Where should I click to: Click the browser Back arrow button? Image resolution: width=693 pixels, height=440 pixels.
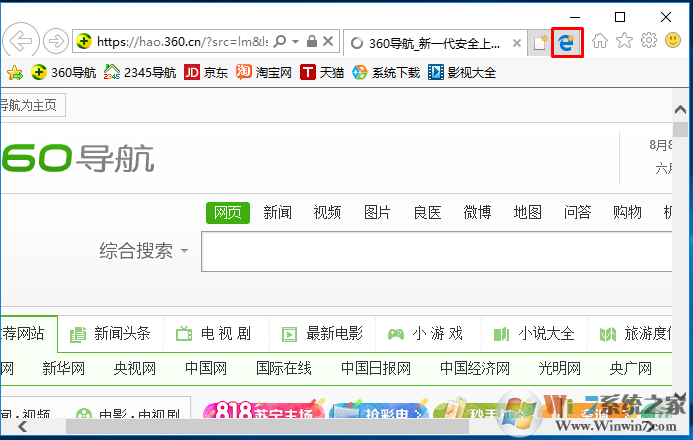point(21,41)
